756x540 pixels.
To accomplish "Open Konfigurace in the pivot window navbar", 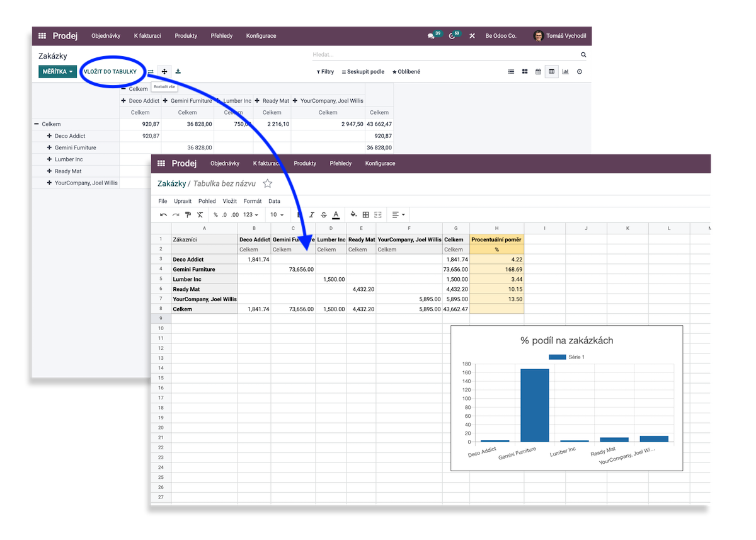I will point(261,36).
